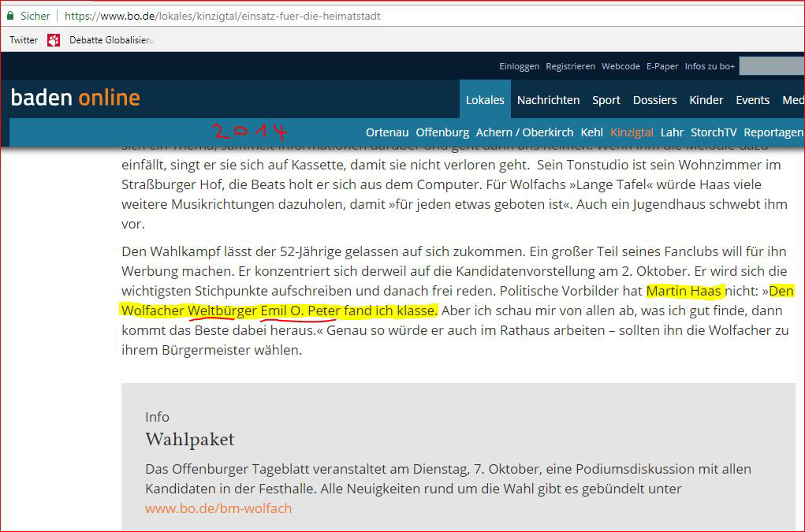Select Offenburg in the sub-navigation
Viewport: 805px width, 532px height.
pyautogui.click(x=442, y=132)
